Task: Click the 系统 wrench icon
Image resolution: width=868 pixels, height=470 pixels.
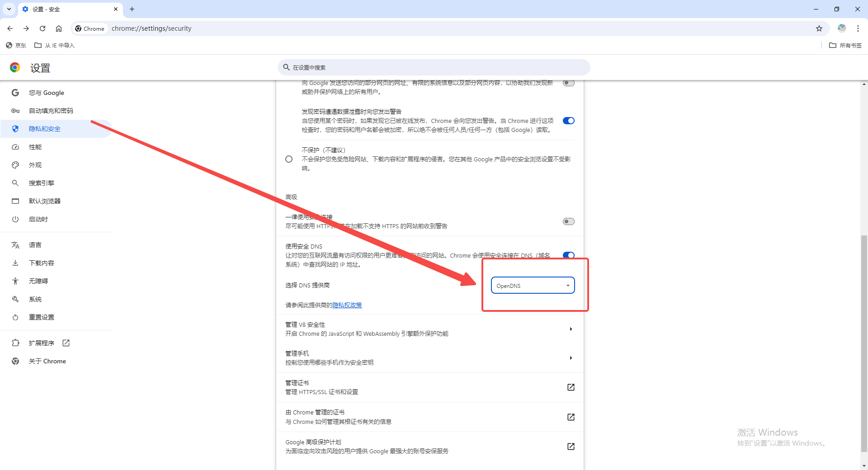Action: pyautogui.click(x=15, y=299)
